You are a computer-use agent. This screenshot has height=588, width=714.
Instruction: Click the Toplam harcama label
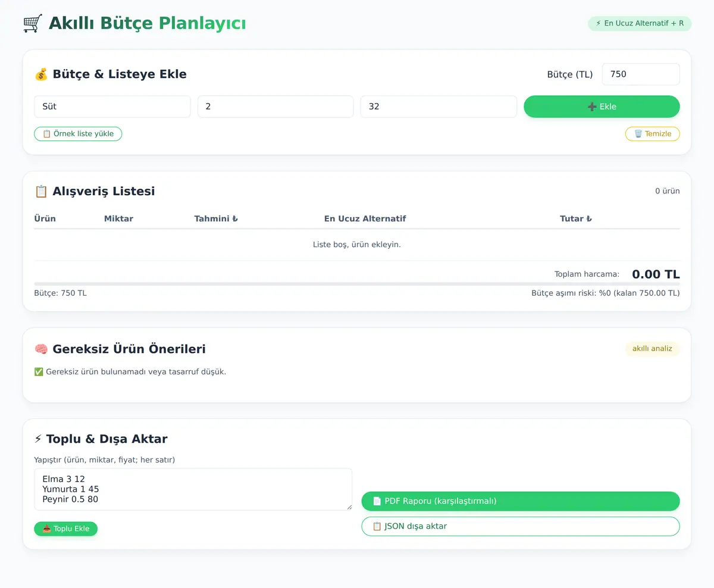click(587, 274)
